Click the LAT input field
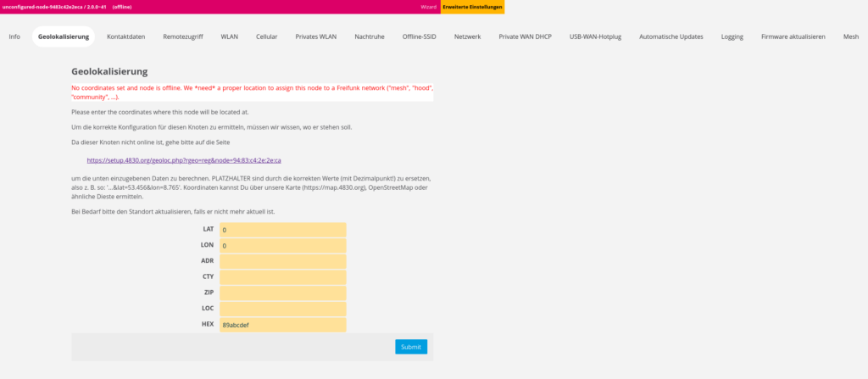Image resolution: width=868 pixels, height=379 pixels. pyautogui.click(x=282, y=230)
